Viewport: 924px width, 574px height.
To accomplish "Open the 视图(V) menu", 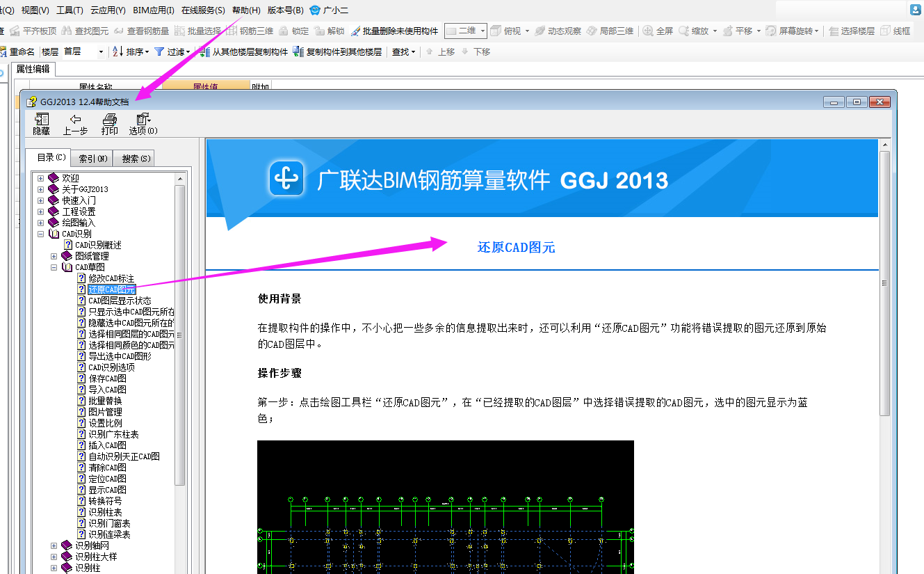I will click(x=35, y=10).
